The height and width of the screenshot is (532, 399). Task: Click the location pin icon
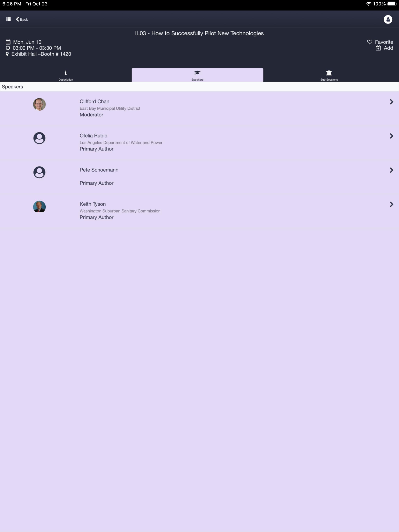[7, 54]
